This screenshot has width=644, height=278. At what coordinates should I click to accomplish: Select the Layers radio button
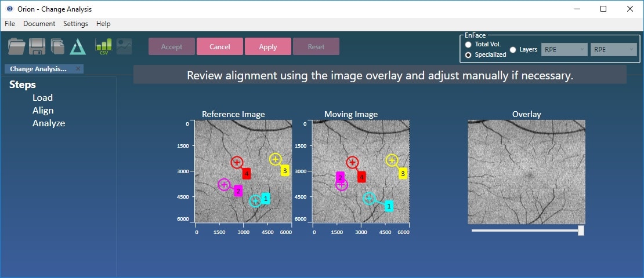(512, 50)
